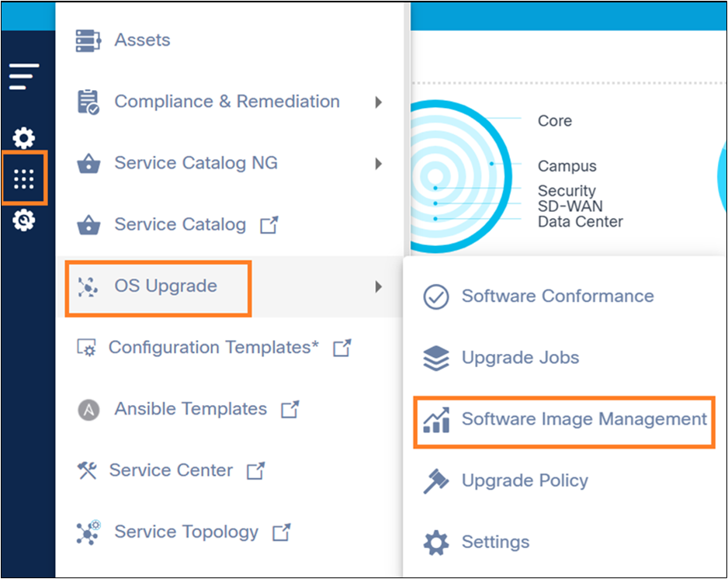This screenshot has height=579, width=728.
Task: Expand the Service Catalog NG submenu arrow
Action: coord(378,164)
